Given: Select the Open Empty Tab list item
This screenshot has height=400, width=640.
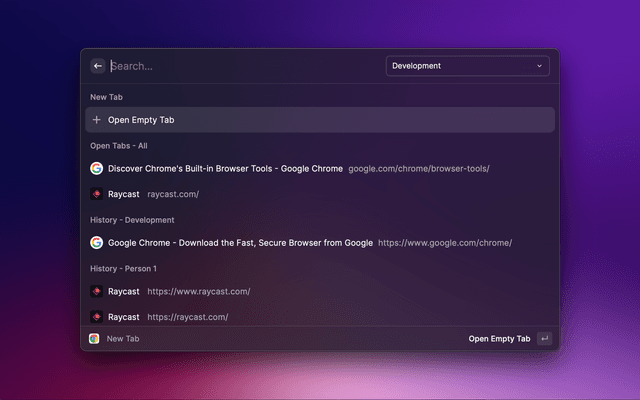Looking at the screenshot, I should pyautogui.click(x=320, y=120).
